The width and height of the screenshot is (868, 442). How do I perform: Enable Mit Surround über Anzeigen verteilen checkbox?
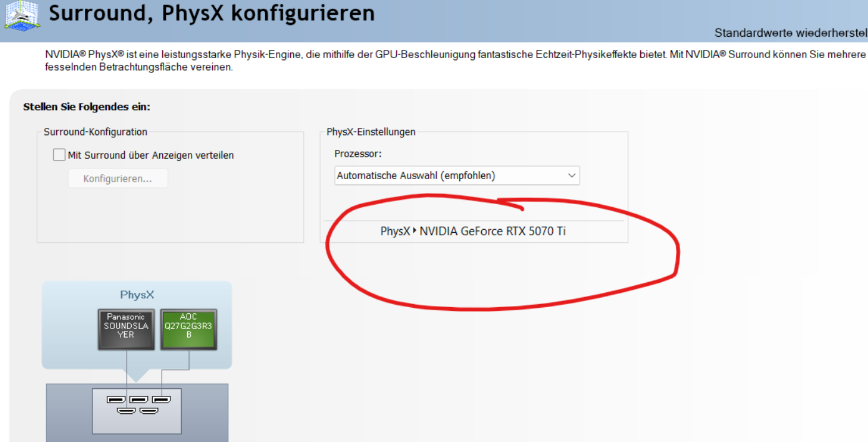coord(59,155)
